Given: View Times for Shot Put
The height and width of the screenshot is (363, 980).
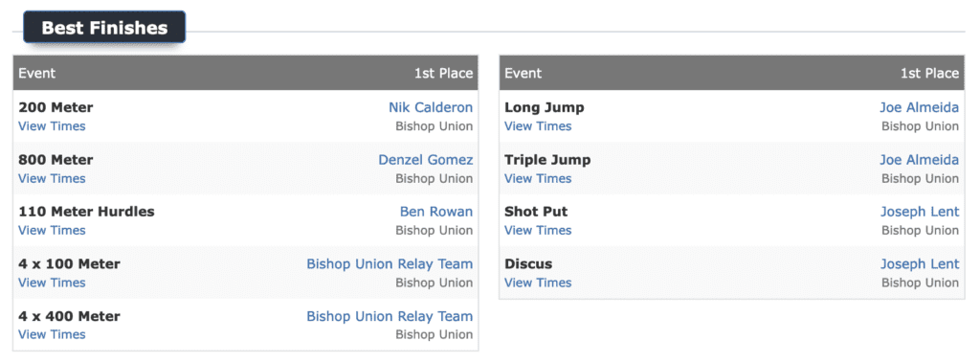Looking at the screenshot, I should tap(538, 230).
